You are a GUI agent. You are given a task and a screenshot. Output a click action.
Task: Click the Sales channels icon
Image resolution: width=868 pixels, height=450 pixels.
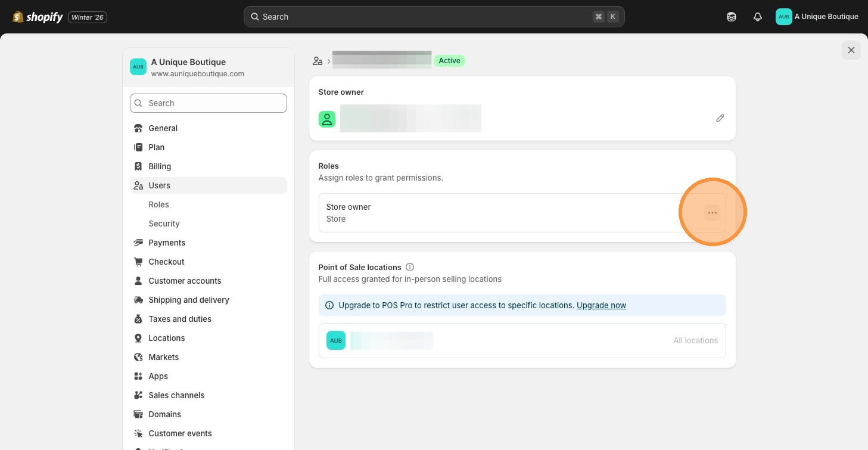pyautogui.click(x=138, y=395)
